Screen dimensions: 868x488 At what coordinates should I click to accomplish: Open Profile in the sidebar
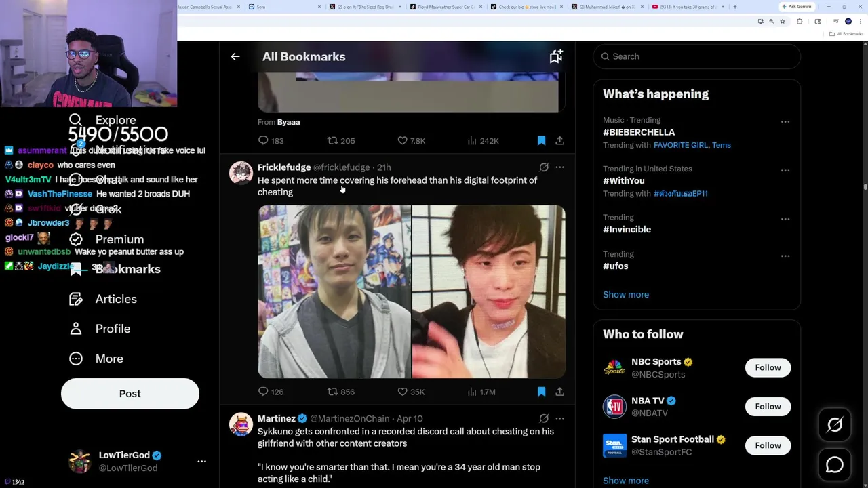(x=100, y=329)
